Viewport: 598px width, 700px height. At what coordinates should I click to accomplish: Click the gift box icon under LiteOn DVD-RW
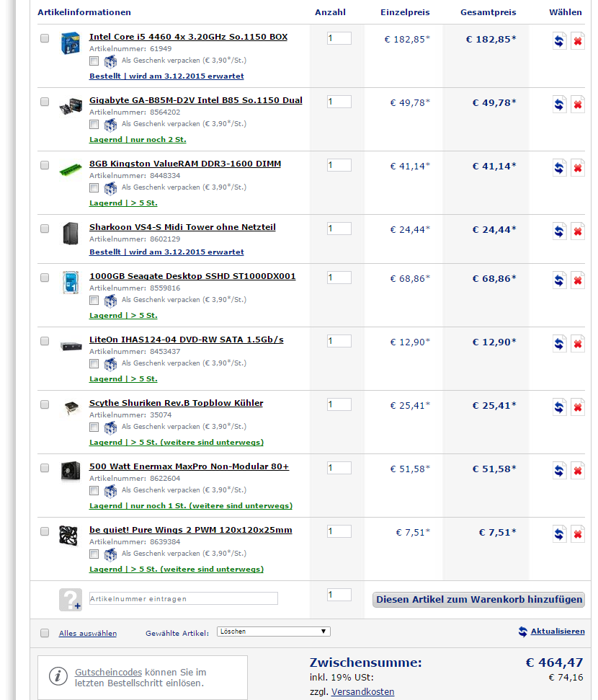click(x=110, y=364)
